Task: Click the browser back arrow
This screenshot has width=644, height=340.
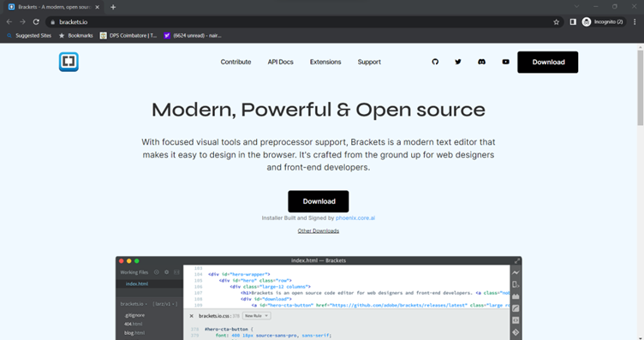Action: click(9, 22)
